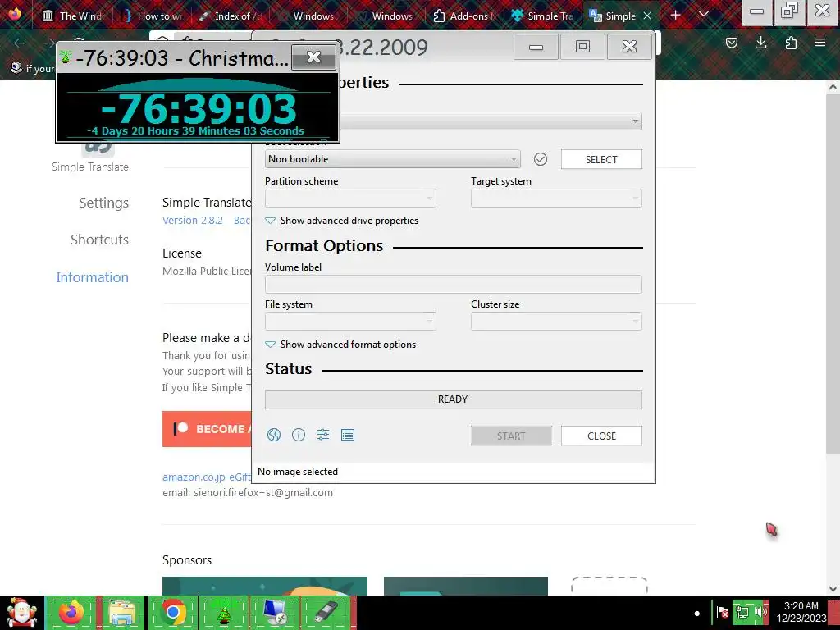Open Shortcuts in Simple Translate sidebar
840x630 pixels.
coord(99,240)
